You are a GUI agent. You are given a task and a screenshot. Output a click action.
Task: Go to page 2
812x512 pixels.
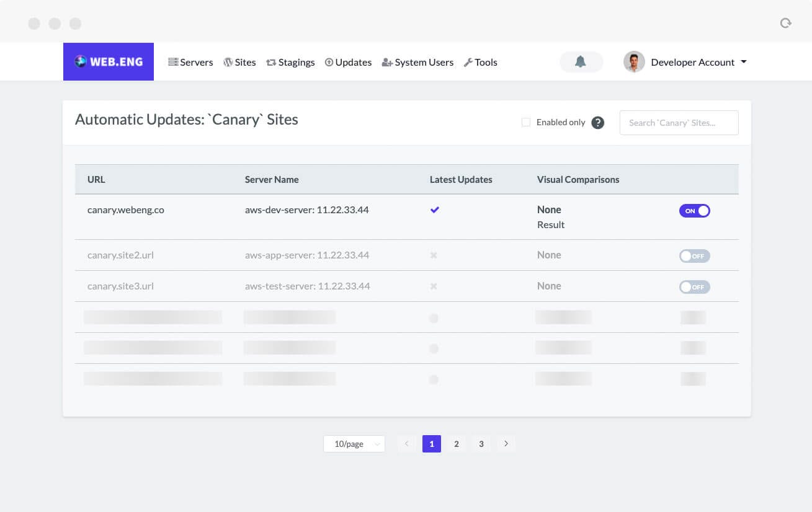tap(457, 444)
